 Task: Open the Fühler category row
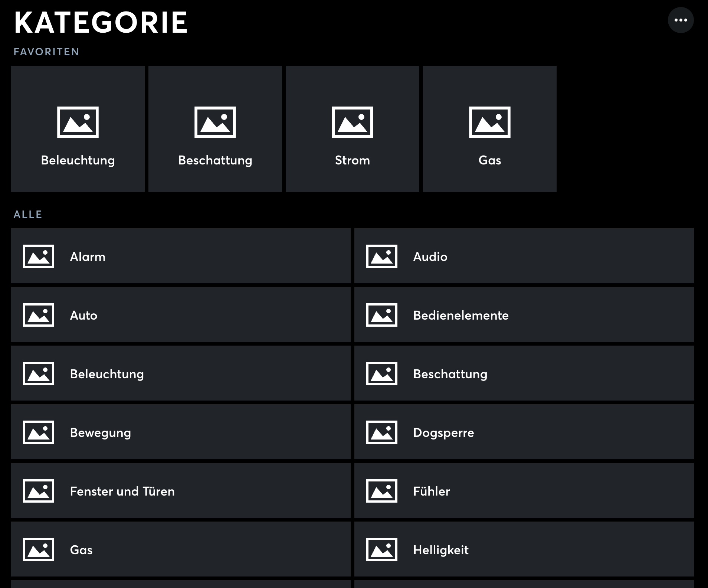tap(524, 491)
